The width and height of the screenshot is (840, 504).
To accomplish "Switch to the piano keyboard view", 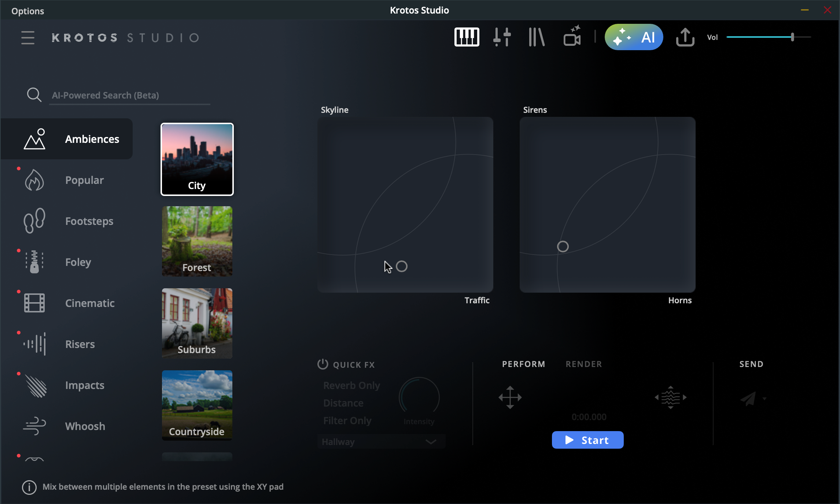I will coord(467,37).
